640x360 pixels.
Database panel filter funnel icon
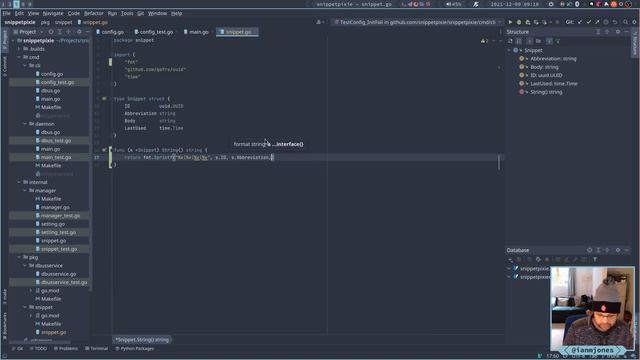click(595, 260)
